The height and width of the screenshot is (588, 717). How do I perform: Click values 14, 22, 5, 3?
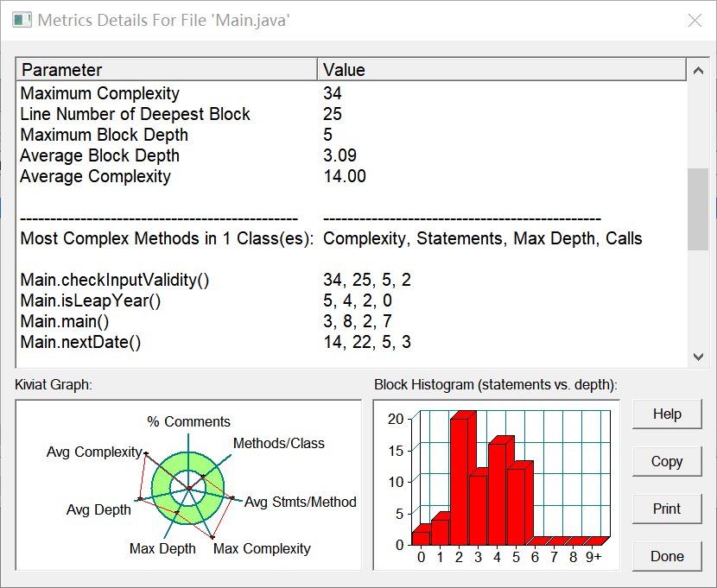coord(367,342)
